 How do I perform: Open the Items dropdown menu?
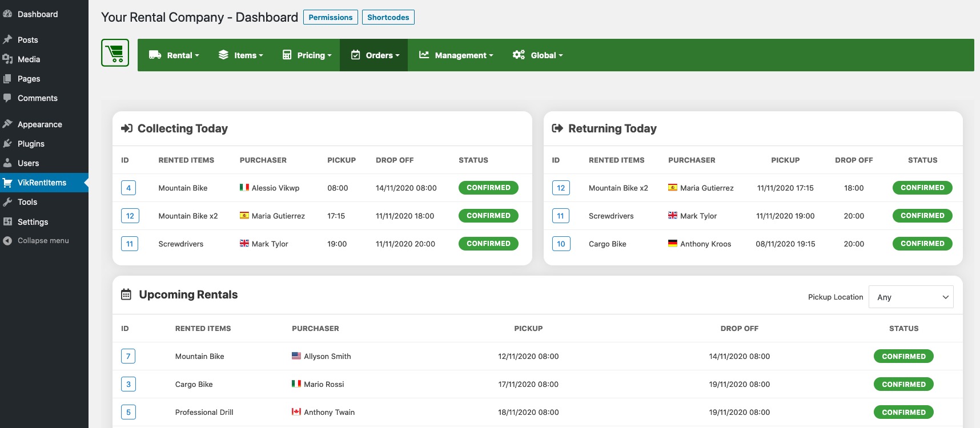point(240,55)
